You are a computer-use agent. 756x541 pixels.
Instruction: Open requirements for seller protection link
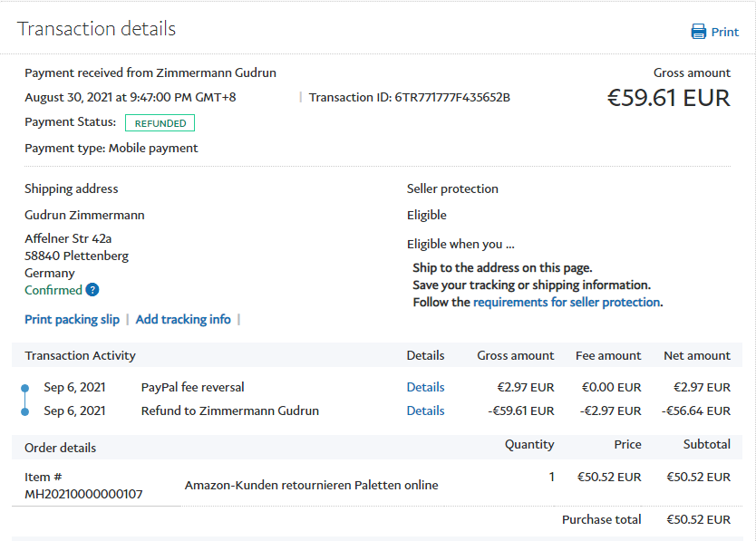(x=567, y=302)
